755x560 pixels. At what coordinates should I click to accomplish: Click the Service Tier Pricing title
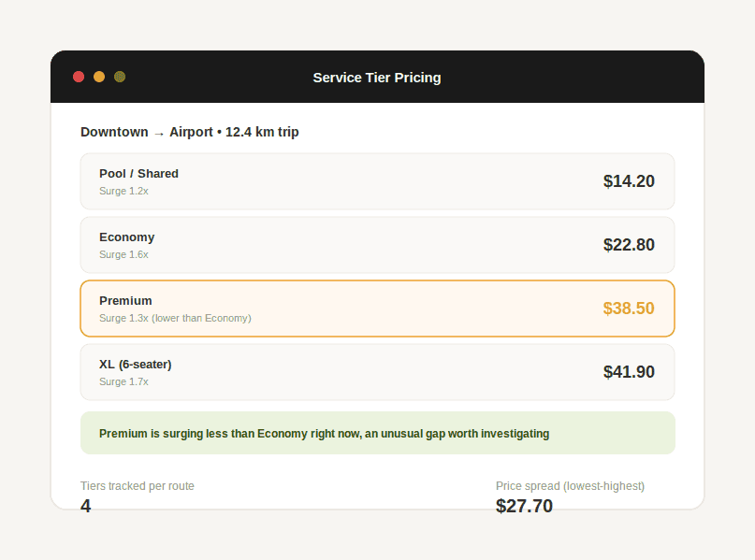377,78
